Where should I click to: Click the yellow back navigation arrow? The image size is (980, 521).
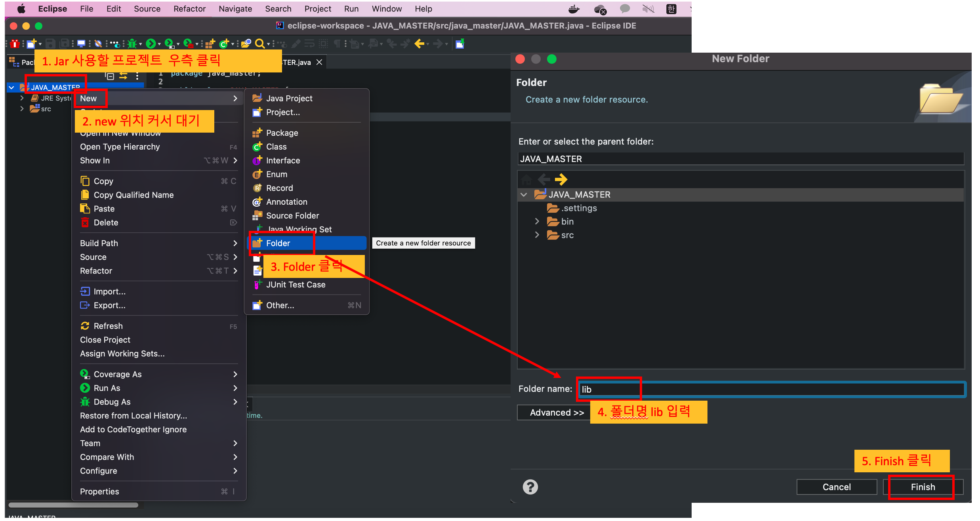419,44
